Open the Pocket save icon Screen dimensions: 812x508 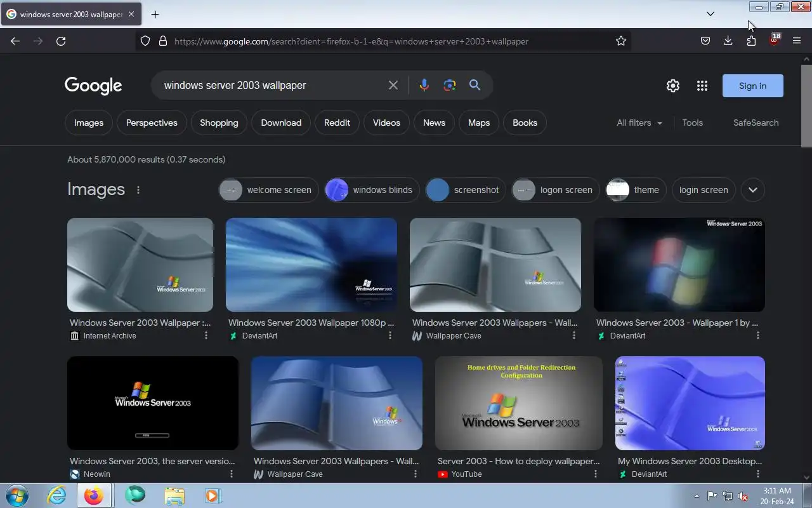click(705, 41)
